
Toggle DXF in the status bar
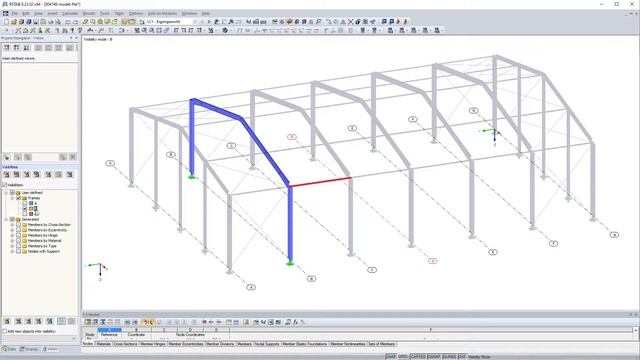point(462,357)
